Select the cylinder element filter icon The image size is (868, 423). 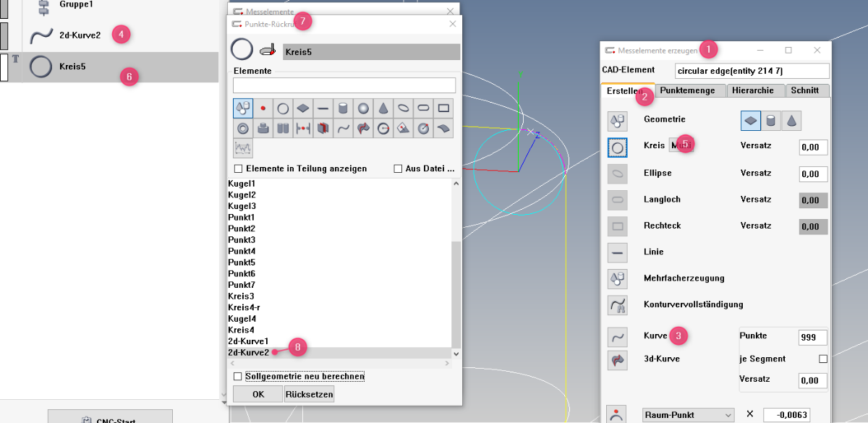(344, 108)
